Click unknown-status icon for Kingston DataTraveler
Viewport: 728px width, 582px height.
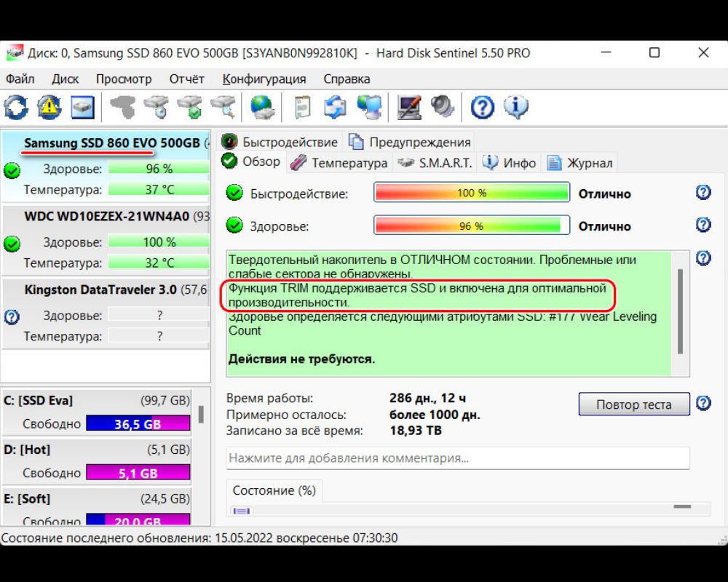12,317
